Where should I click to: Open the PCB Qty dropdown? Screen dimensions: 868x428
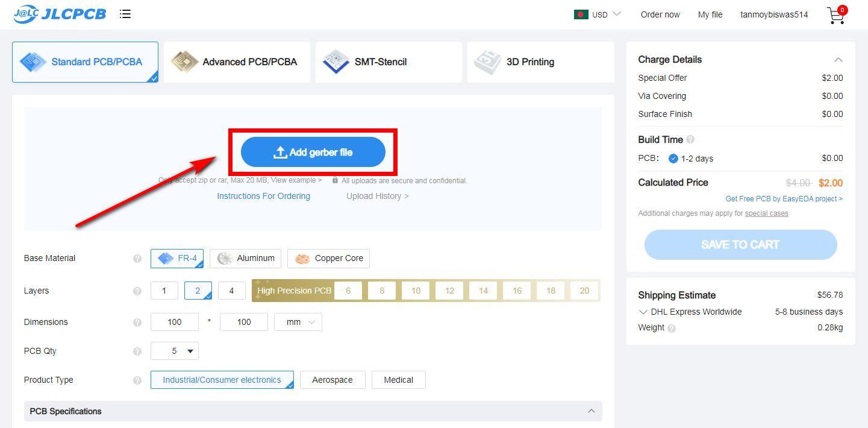coord(175,351)
